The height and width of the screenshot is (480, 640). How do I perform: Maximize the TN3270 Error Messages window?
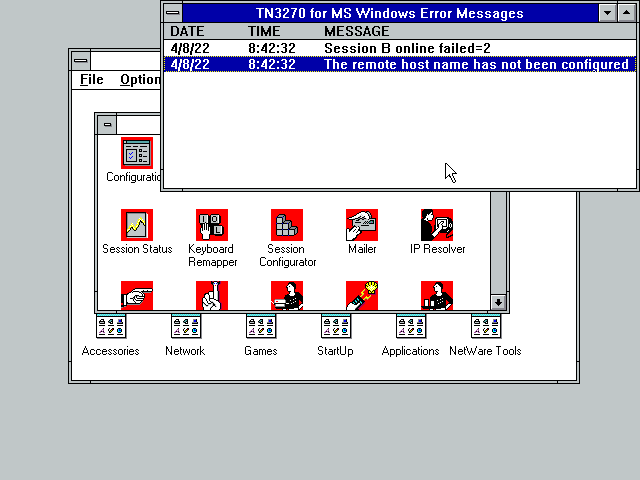coord(627,13)
